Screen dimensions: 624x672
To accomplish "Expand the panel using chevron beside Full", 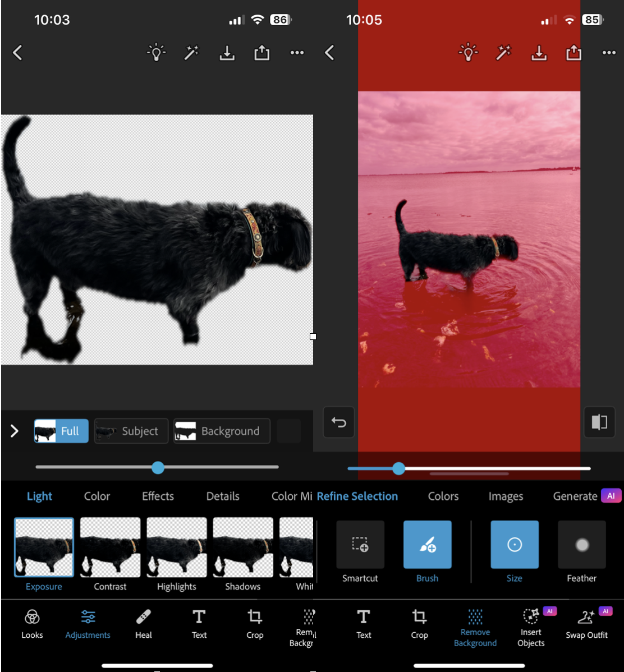I will pos(15,431).
